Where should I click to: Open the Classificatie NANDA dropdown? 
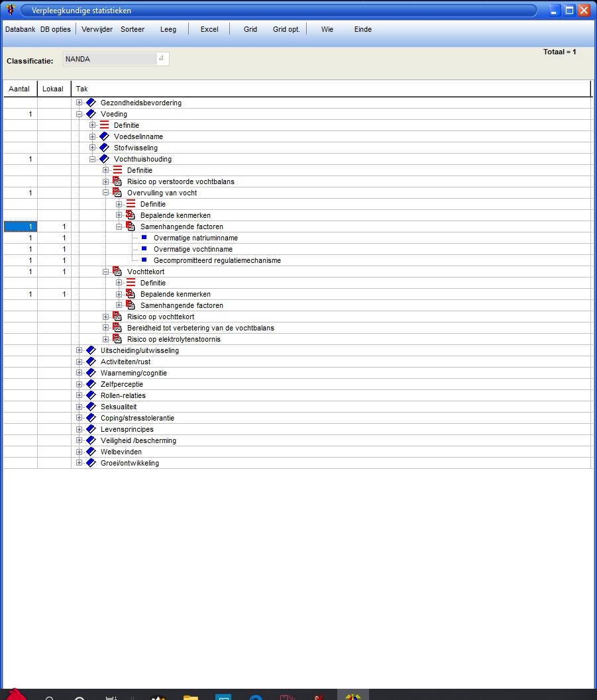[x=160, y=59]
